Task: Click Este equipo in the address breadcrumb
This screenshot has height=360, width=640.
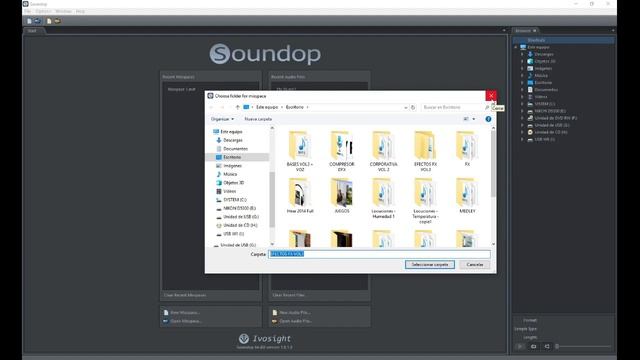Action: [x=267, y=107]
